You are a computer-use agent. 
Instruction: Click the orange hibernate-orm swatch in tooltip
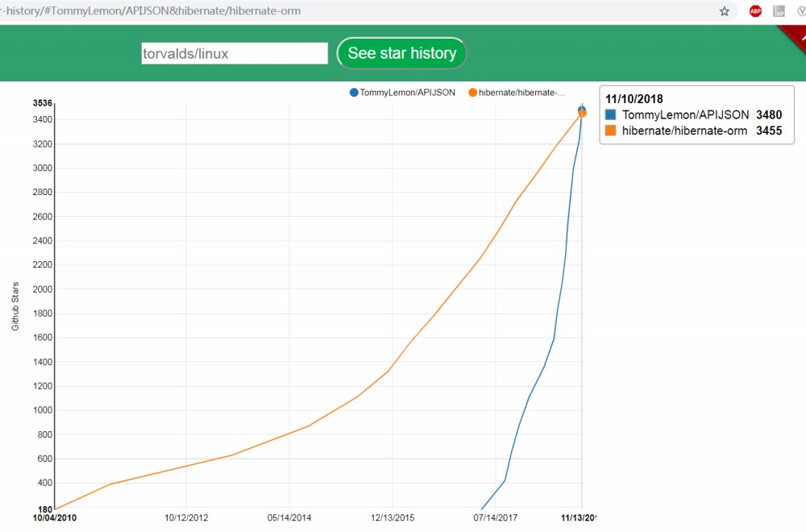click(x=611, y=131)
